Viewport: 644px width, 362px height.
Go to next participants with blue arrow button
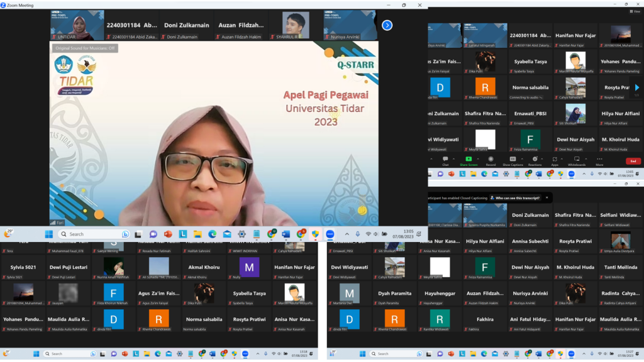387,25
